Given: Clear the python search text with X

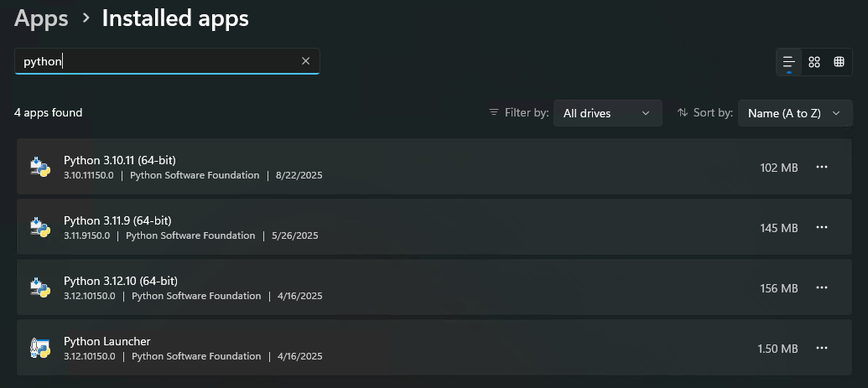Looking at the screenshot, I should coord(305,61).
